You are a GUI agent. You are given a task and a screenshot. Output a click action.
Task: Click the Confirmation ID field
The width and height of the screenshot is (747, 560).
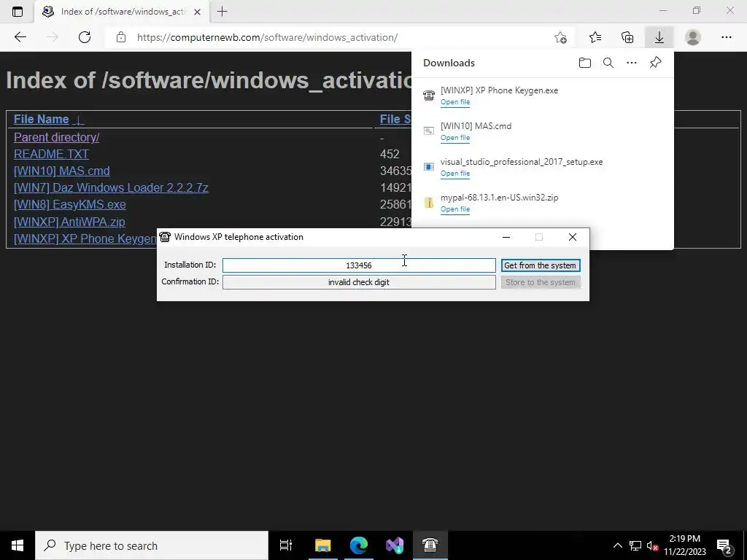tap(359, 282)
